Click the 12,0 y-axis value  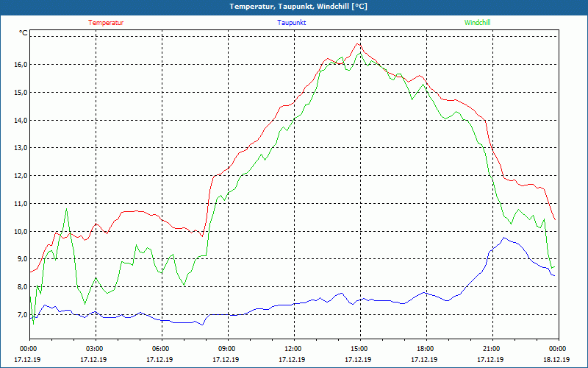[x=21, y=176]
